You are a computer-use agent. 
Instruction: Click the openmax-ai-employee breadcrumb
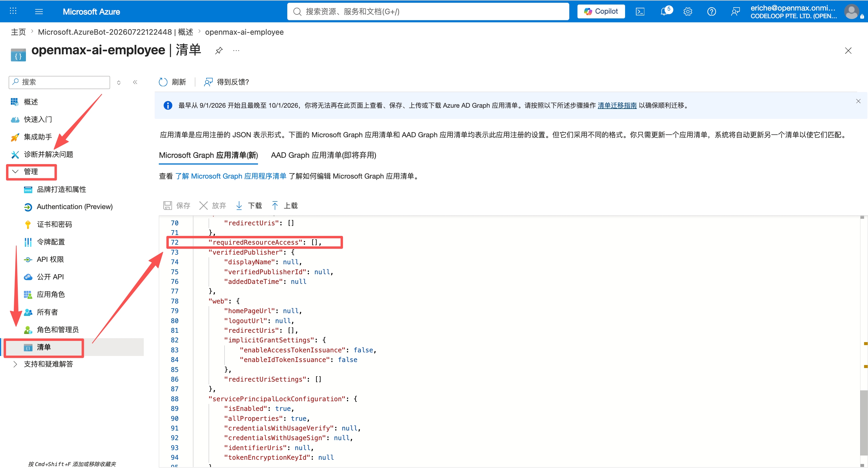coord(244,32)
